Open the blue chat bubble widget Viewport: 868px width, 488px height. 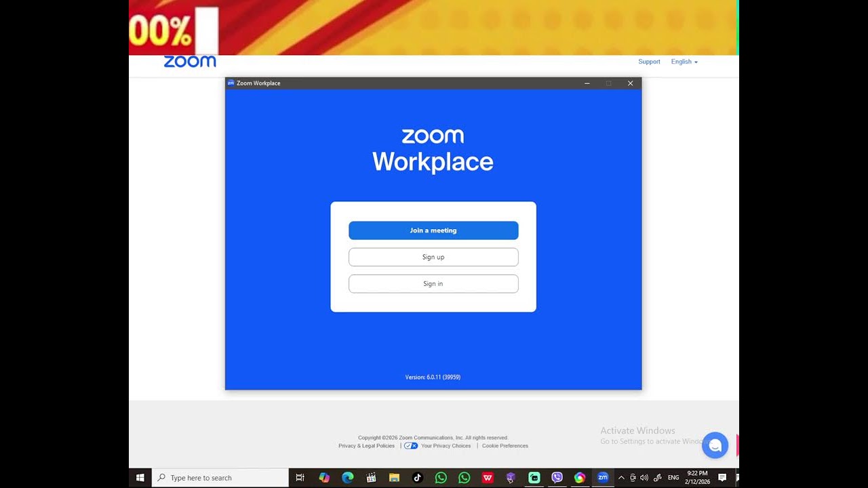coord(715,445)
